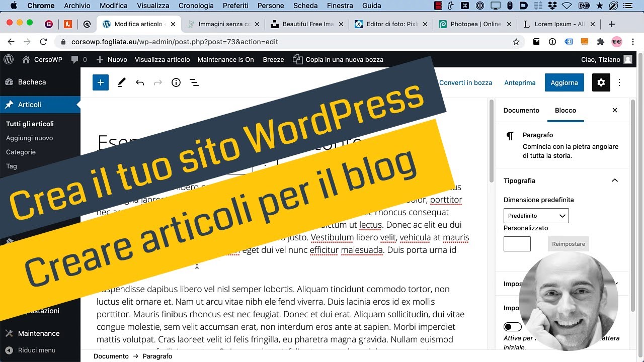
Task: Bookmark page with star icon
Action: (x=516, y=42)
